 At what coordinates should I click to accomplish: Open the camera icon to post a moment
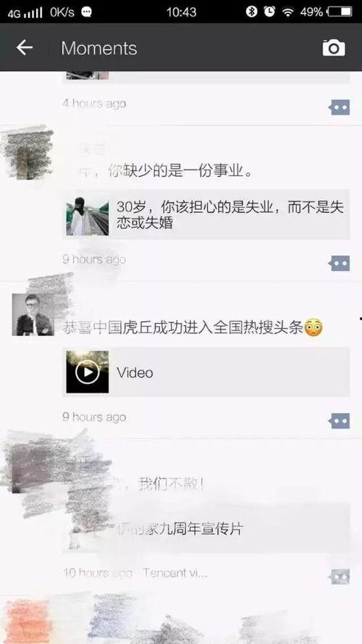(333, 48)
